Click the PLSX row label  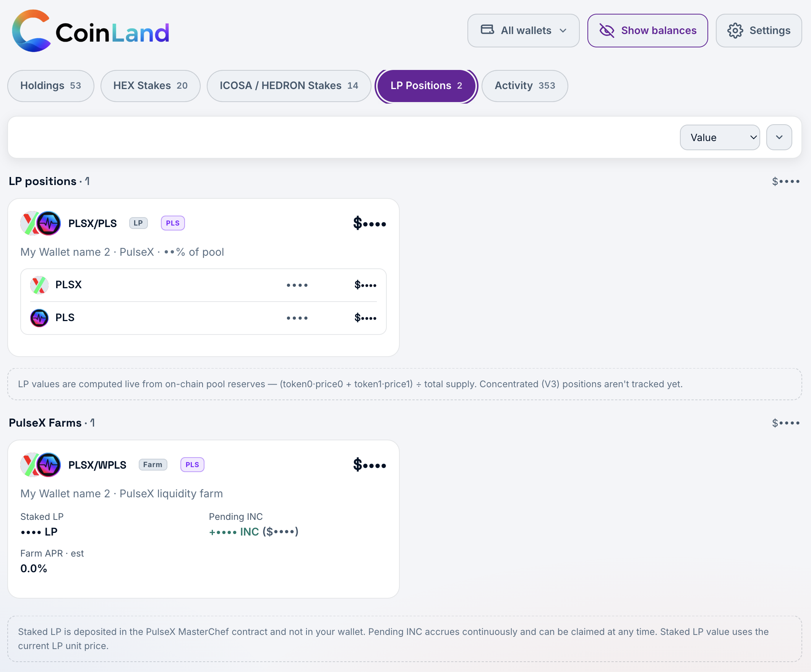pyautogui.click(x=68, y=285)
